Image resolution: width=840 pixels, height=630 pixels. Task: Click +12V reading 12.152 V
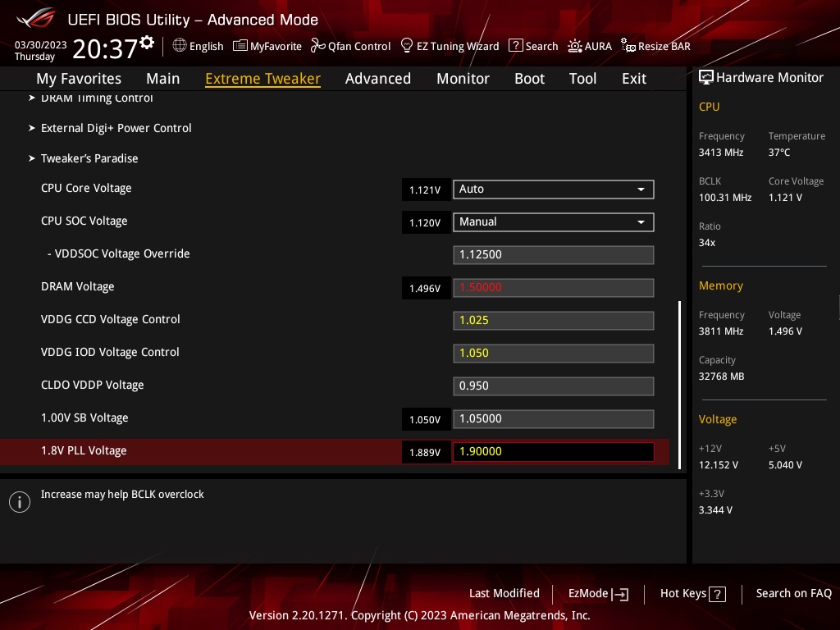(718, 464)
